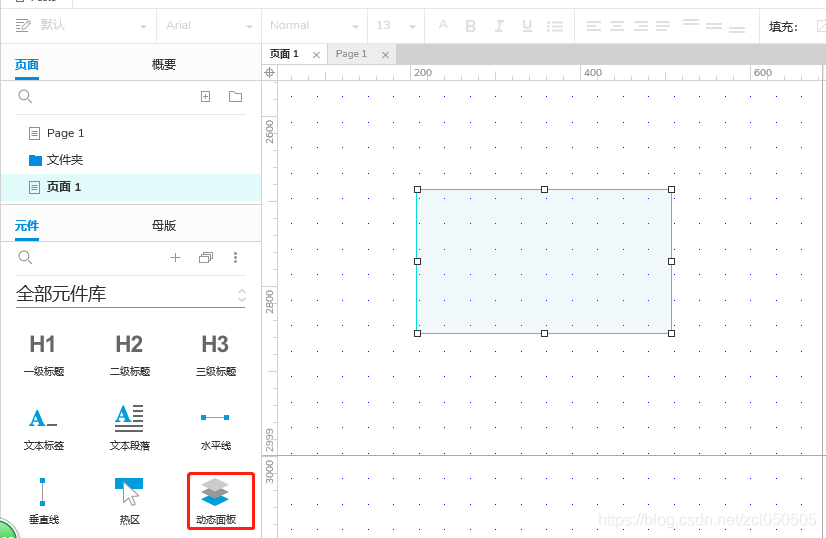Switch to the 元件 widgets tab

(27, 226)
